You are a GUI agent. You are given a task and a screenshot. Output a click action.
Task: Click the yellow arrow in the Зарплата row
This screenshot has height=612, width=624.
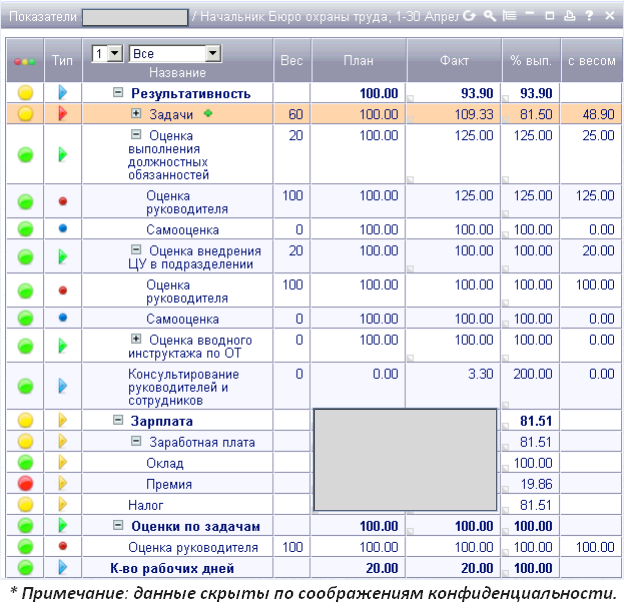coord(62,420)
